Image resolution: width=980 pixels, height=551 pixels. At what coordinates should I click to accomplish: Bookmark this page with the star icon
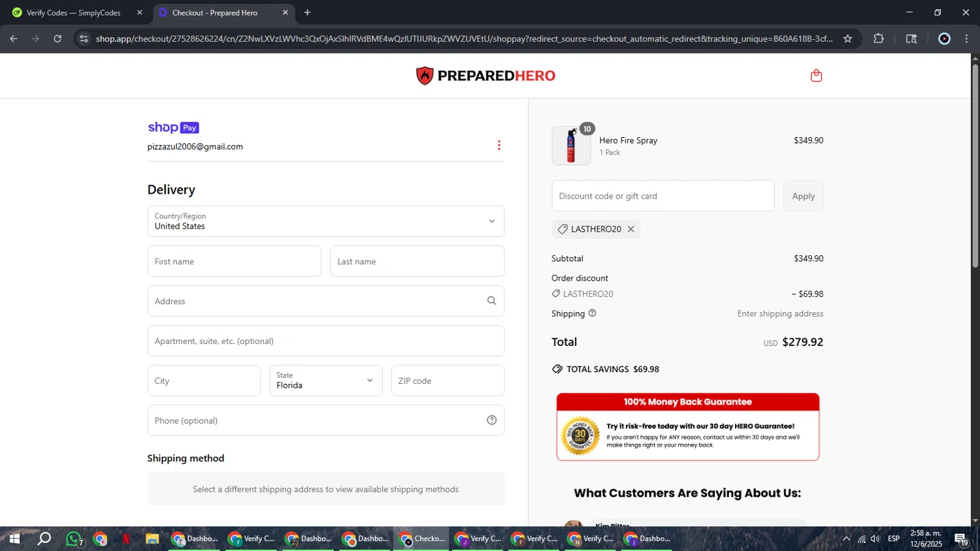(x=847, y=39)
